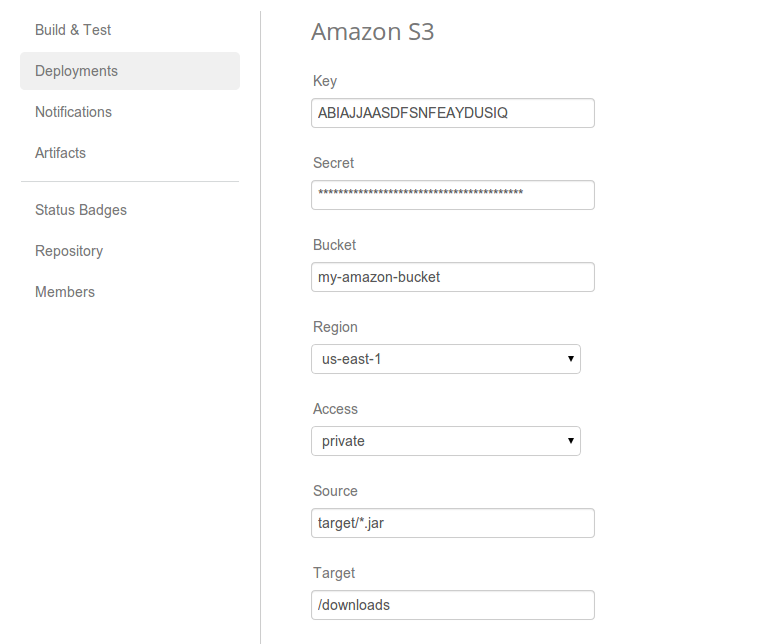Open the Members section
778x644 pixels.
pyautogui.click(x=65, y=292)
